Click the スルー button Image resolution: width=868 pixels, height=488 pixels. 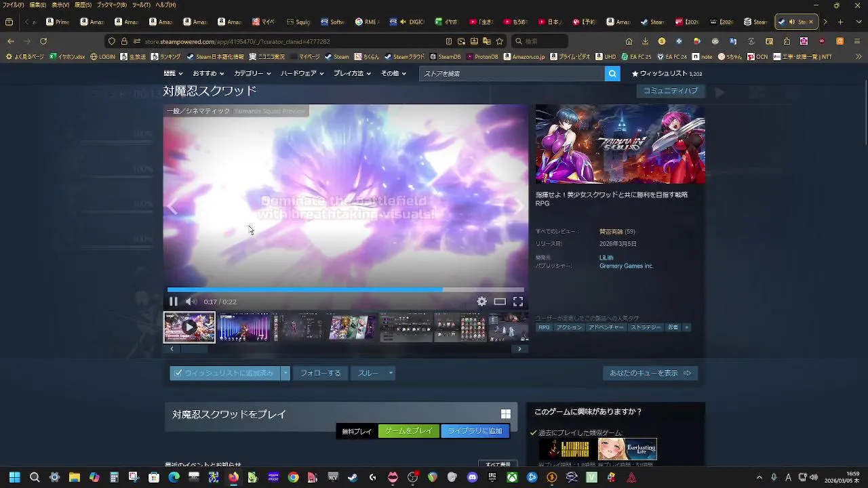point(368,373)
